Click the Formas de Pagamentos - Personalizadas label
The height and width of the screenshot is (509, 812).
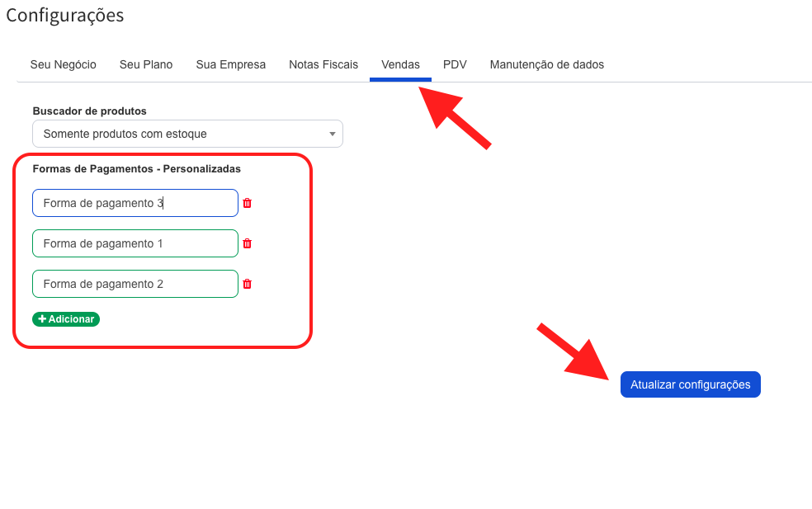pos(137,169)
